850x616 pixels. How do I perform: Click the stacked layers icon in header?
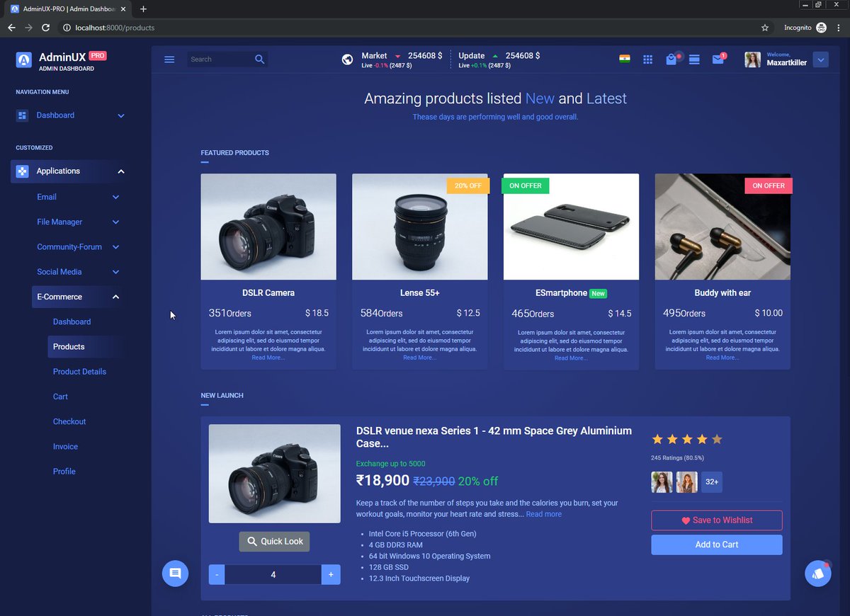[x=694, y=59]
